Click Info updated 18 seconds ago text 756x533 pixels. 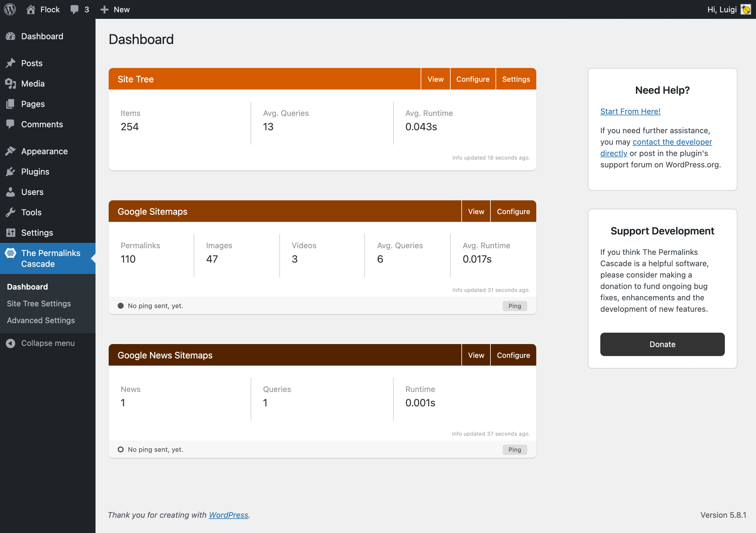pyautogui.click(x=491, y=158)
